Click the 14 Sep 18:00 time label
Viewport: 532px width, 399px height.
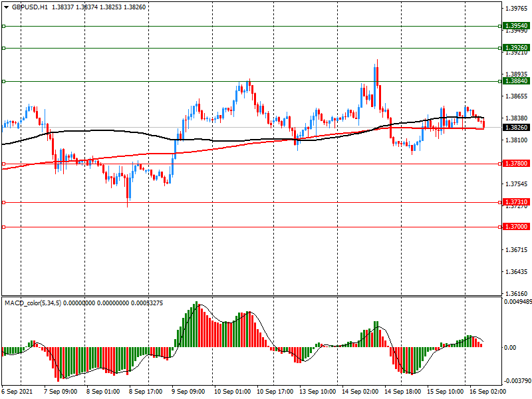tap(403, 392)
